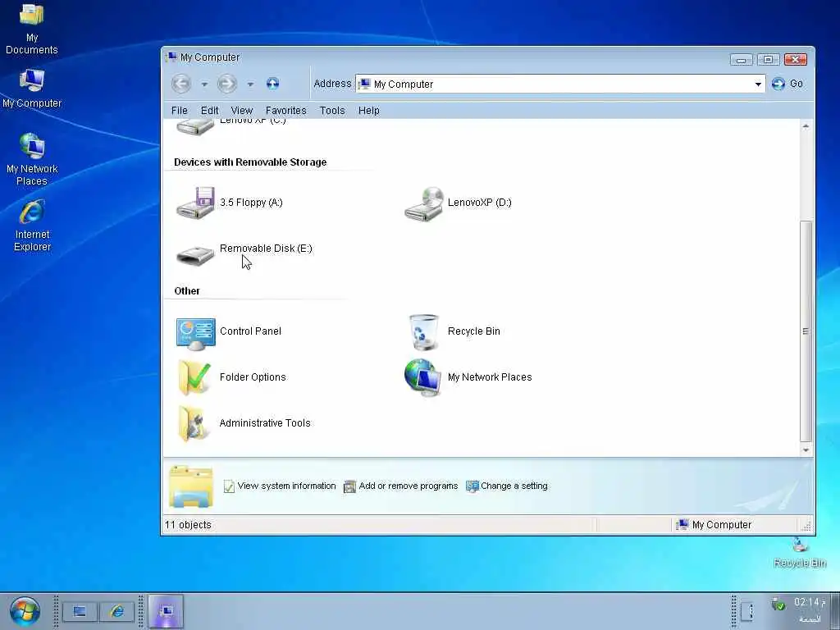Open the Help menu
Screen dimensions: 840x630
tap(368, 111)
